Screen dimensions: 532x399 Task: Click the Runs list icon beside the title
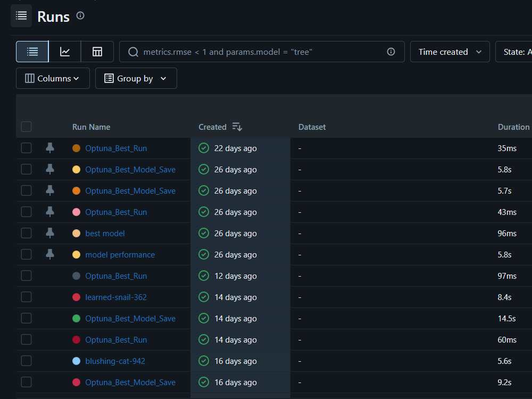[x=21, y=15]
